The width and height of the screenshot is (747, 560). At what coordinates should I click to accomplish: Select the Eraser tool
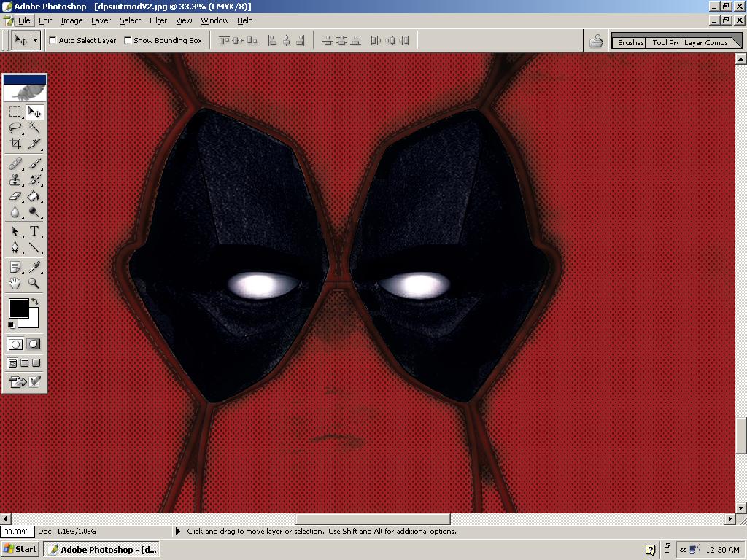click(x=15, y=195)
